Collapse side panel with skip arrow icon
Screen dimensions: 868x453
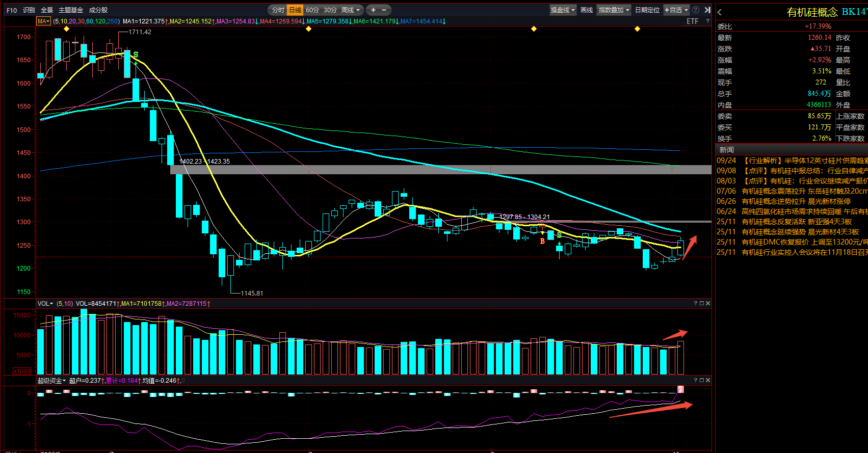click(x=707, y=10)
